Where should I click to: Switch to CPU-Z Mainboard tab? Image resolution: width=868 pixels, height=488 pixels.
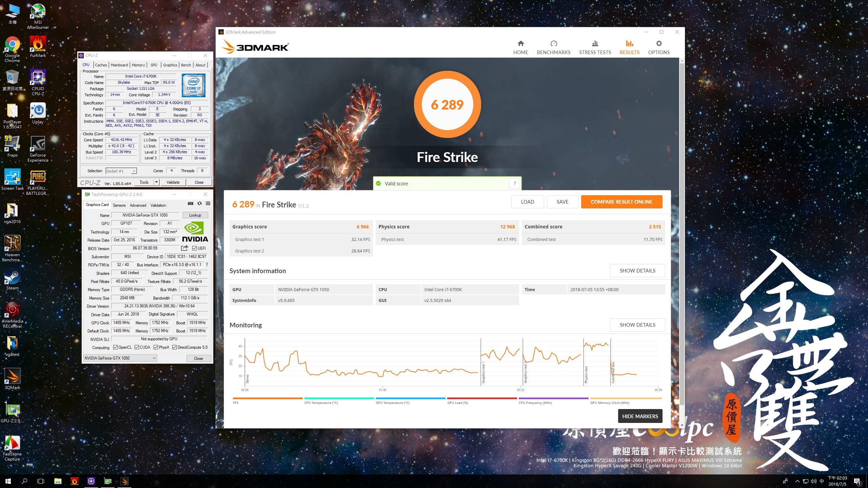click(x=119, y=65)
